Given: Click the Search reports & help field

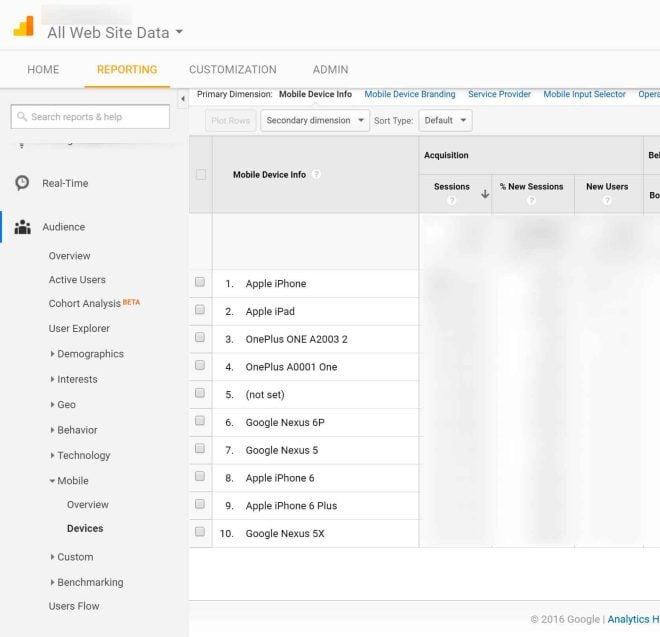Looking at the screenshot, I should pyautogui.click(x=90, y=117).
